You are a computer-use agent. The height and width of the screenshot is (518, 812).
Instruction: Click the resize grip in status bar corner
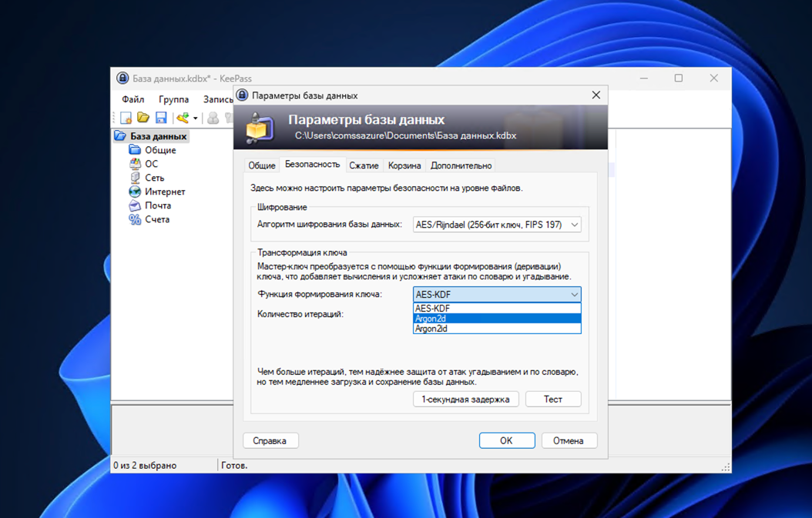coord(726,466)
